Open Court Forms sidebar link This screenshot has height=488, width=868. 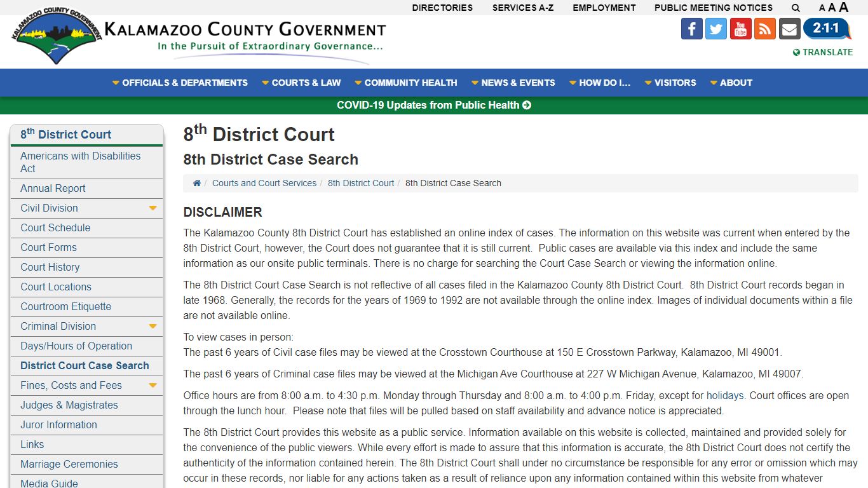pyautogui.click(x=48, y=248)
